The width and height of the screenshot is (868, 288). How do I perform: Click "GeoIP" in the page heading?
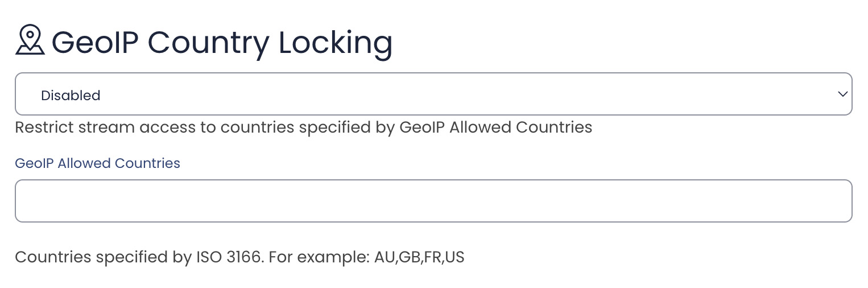click(x=95, y=42)
